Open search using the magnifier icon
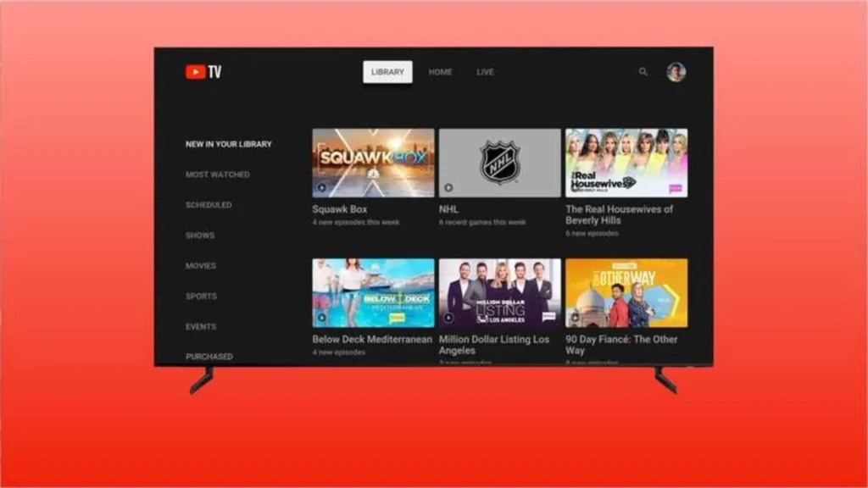Image resolution: width=868 pixels, height=488 pixels. (x=643, y=72)
